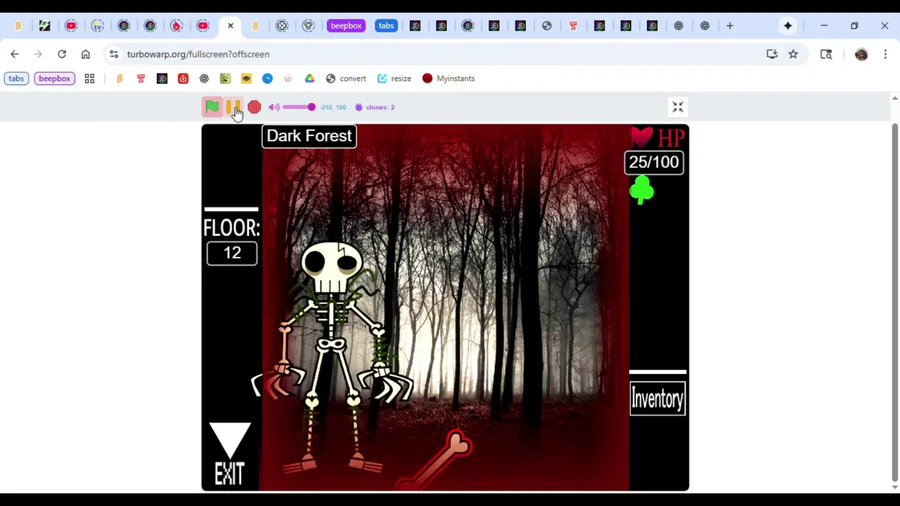The height and width of the screenshot is (506, 900).
Task: Open the apps grid in bookmarks bar
Action: click(x=90, y=79)
